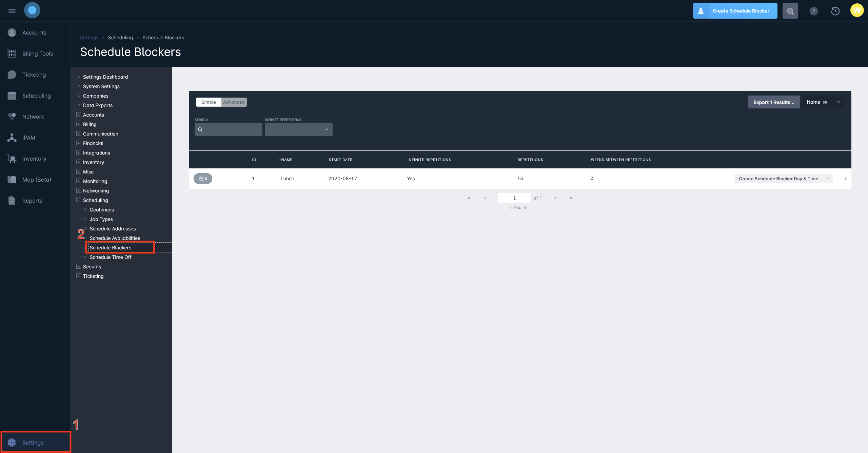Open Lunch row detail chevron

pos(846,179)
